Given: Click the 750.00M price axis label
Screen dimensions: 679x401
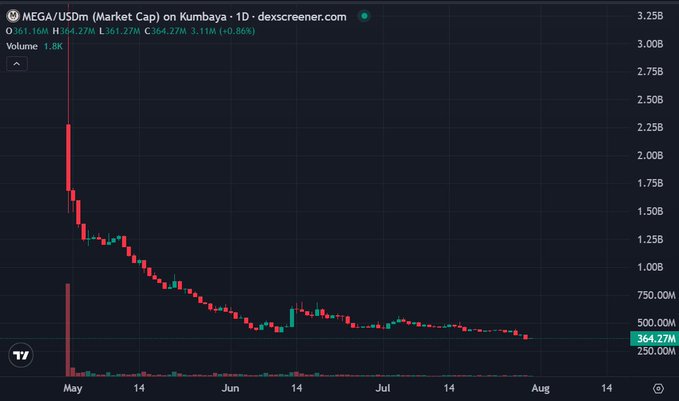Looking at the screenshot, I should pos(656,295).
